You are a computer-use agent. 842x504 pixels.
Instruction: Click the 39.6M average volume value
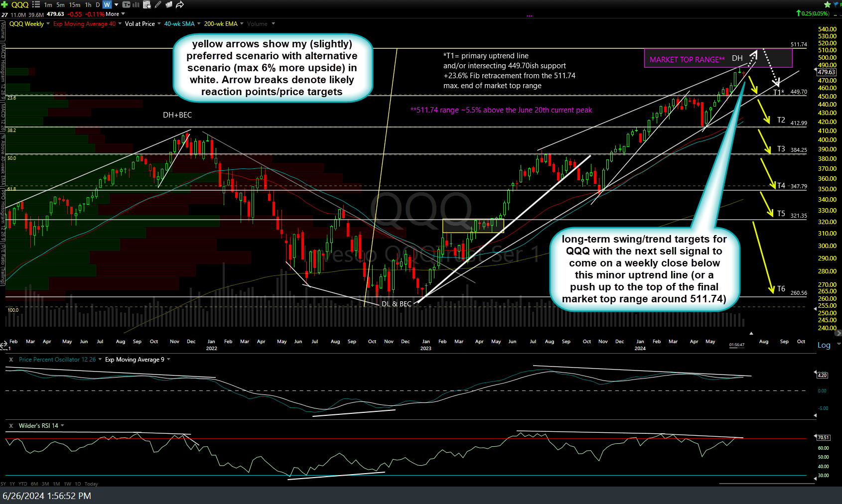pyautogui.click(x=36, y=14)
